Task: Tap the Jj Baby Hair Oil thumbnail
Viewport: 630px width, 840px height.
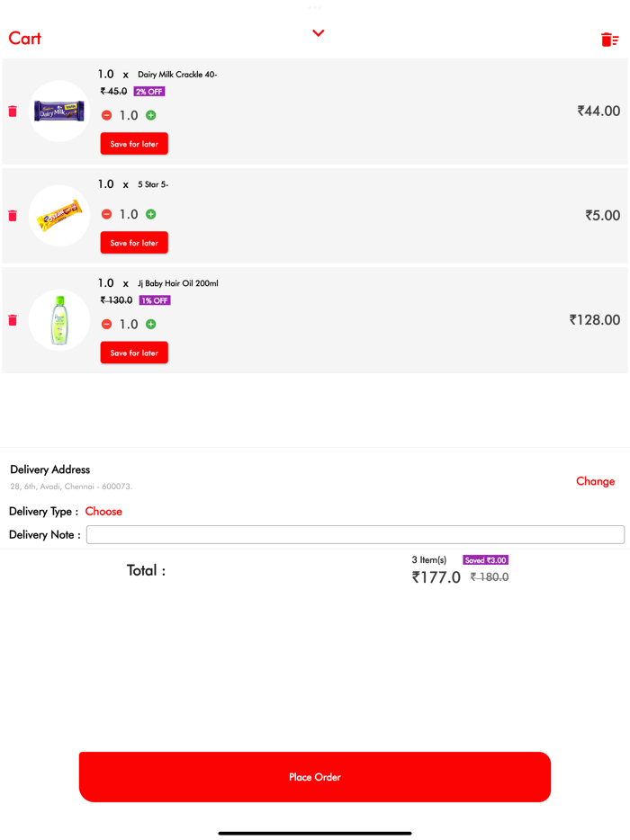Action: pos(59,319)
